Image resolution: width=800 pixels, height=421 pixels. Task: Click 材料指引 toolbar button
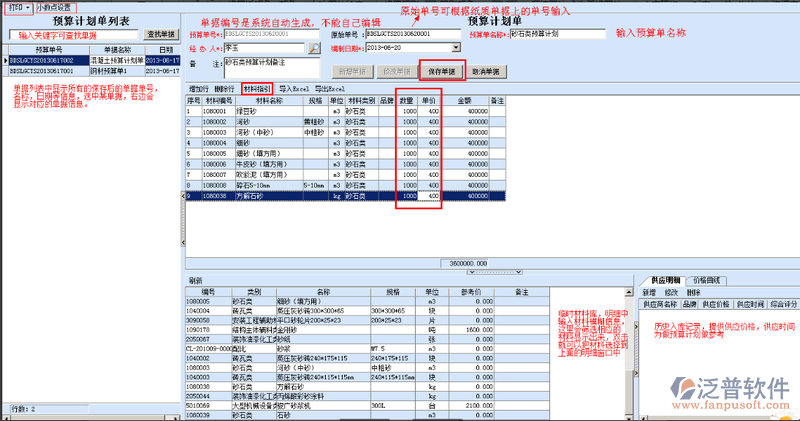257,89
